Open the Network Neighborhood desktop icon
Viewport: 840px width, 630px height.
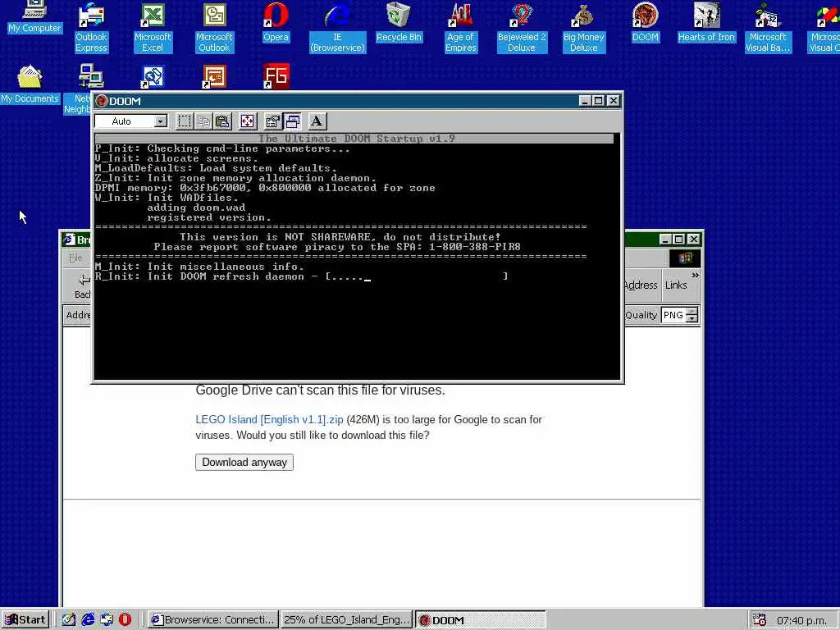coord(78,89)
